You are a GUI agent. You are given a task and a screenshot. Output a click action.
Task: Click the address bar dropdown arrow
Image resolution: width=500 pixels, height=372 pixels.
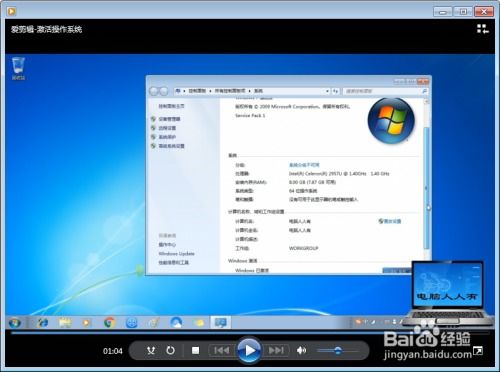[327, 91]
